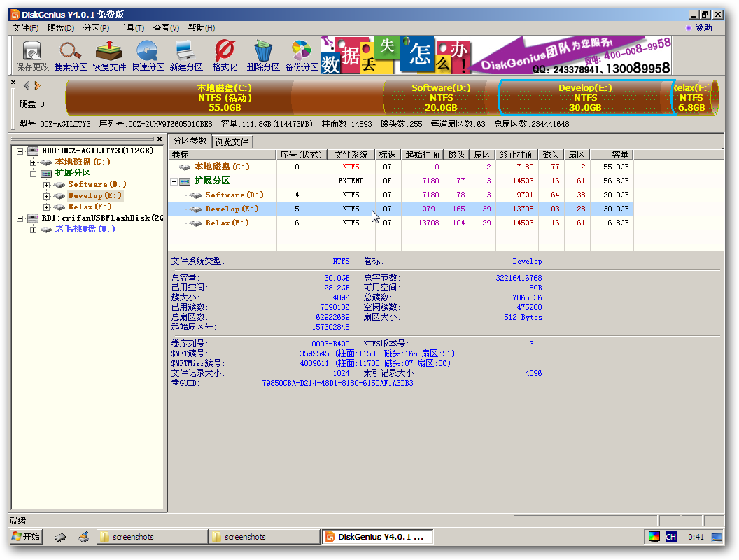The height and width of the screenshot is (560, 739).
Task: Close the left tree panel
Action: 160,139
